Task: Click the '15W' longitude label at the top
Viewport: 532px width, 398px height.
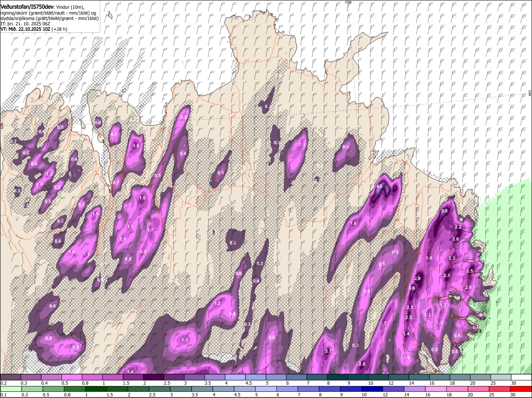Action: (348, 2)
